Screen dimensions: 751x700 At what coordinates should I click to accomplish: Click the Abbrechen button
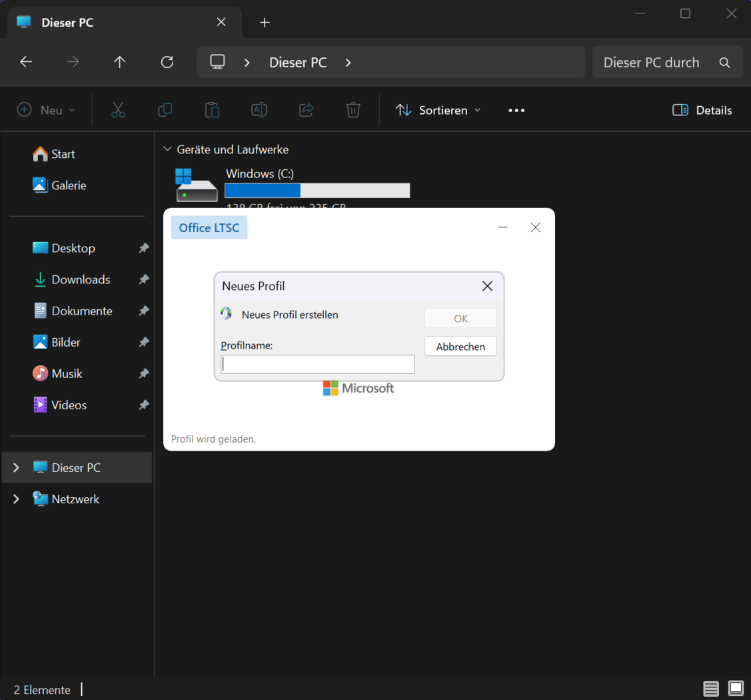click(x=460, y=347)
